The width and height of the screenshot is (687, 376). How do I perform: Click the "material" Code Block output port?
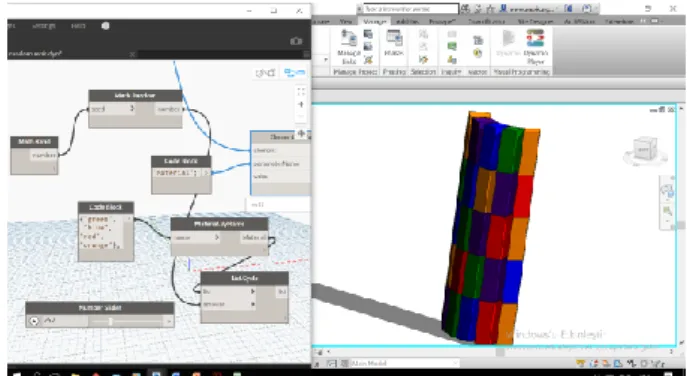click(x=206, y=173)
